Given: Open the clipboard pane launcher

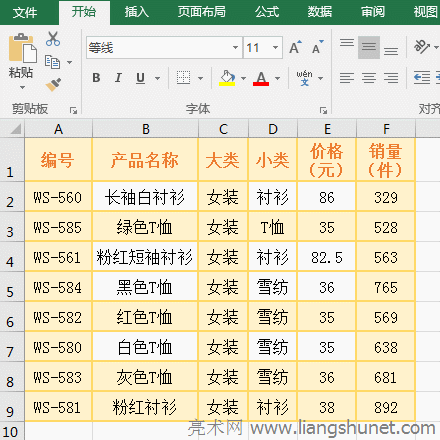Looking at the screenshot, I should pos(73,110).
